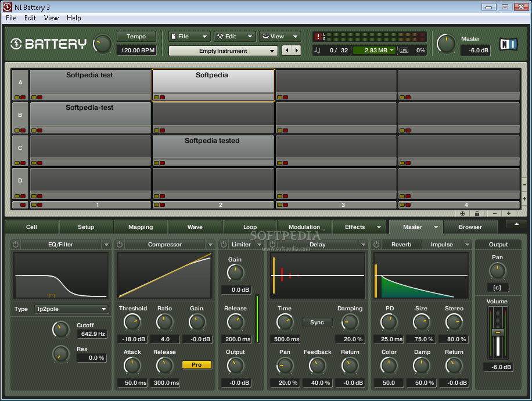
Task: Click the 120.00 BPM tempo field
Action: pyautogui.click(x=136, y=50)
